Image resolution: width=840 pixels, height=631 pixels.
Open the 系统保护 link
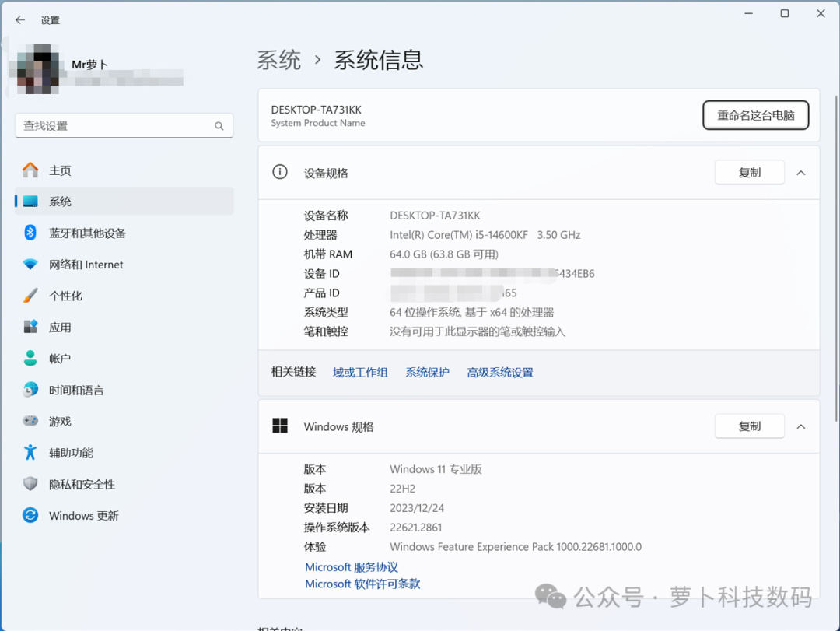pos(427,373)
